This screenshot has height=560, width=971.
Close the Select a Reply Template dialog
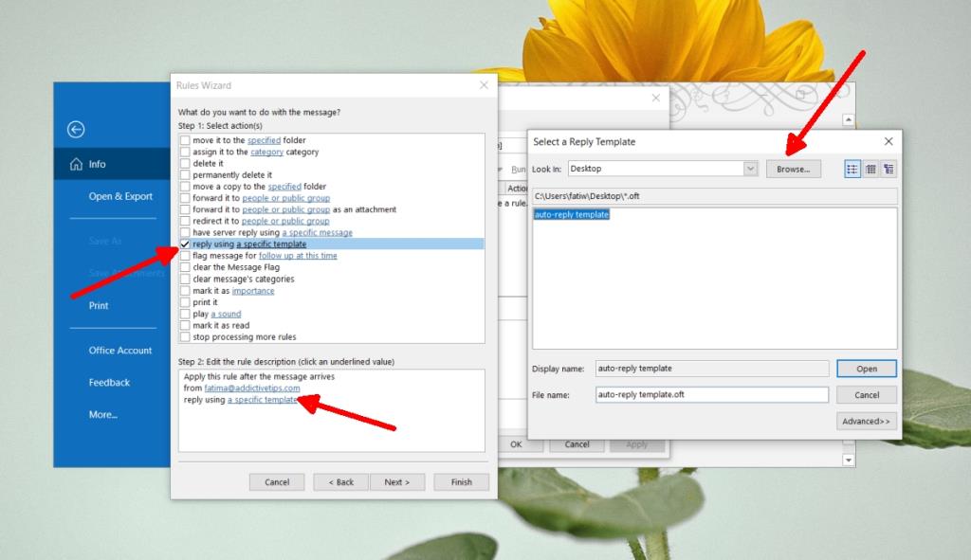888,140
